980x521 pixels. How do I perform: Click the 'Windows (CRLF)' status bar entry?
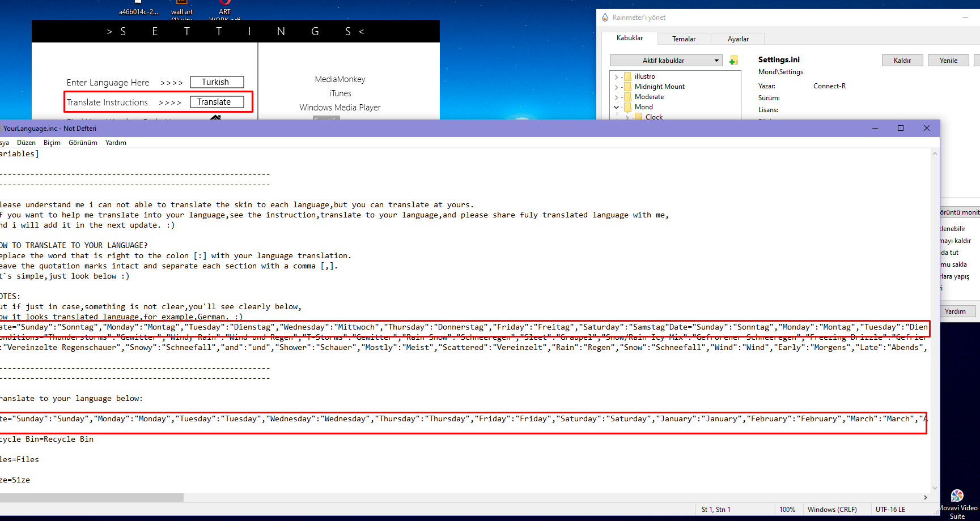coord(832,510)
